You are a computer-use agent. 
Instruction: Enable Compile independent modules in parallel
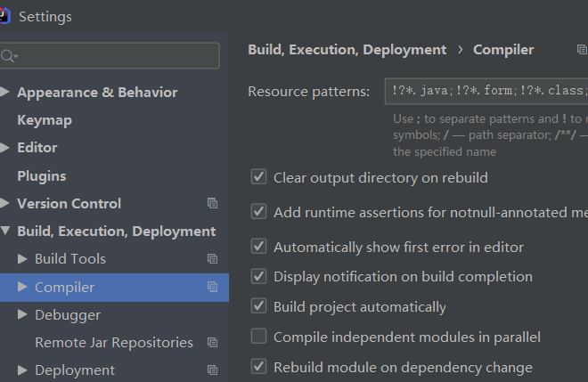[259, 337]
